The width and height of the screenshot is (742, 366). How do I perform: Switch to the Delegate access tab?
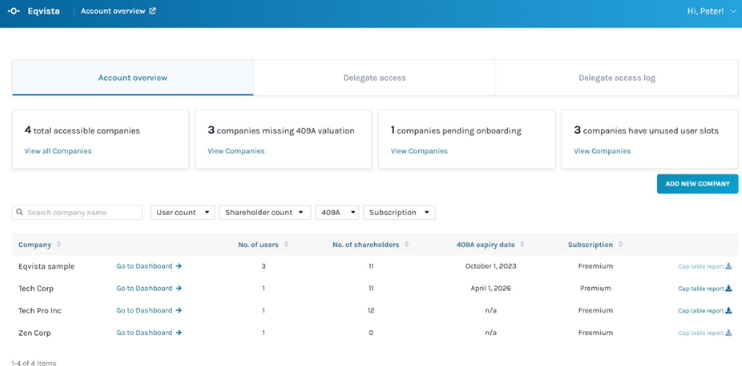click(375, 78)
